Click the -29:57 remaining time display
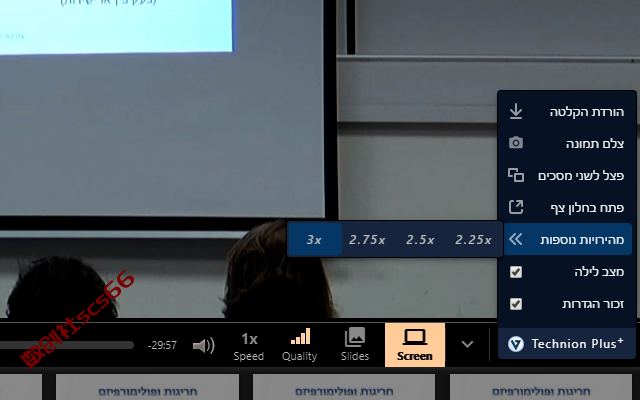The image size is (640, 400). (162, 345)
